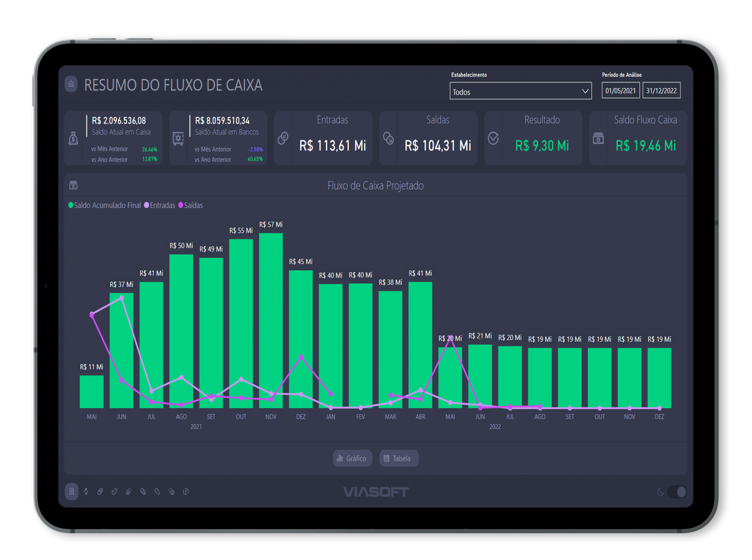Open the summary page icon in bottom navigation
This screenshot has width=752, height=560.
(72, 491)
